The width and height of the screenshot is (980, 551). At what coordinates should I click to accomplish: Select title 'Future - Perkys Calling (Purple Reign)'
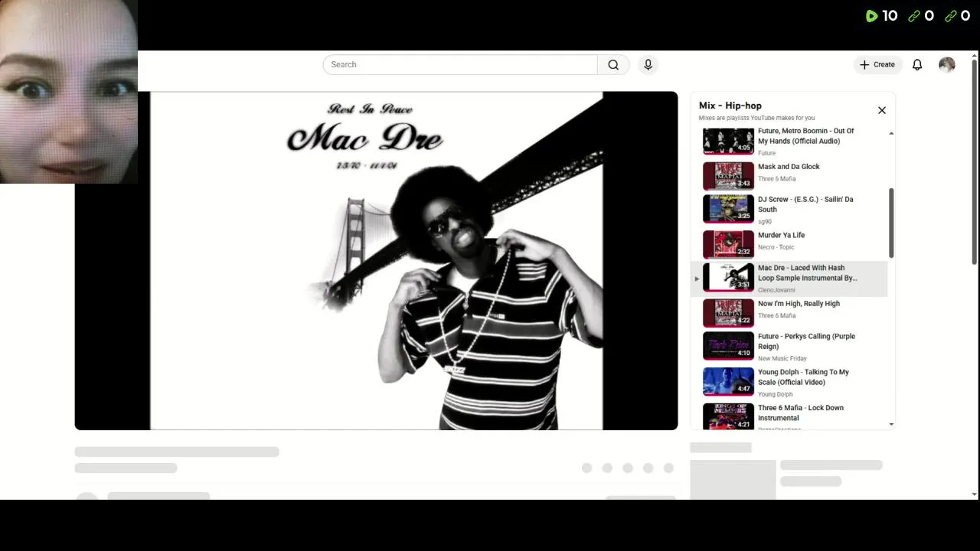pos(806,341)
